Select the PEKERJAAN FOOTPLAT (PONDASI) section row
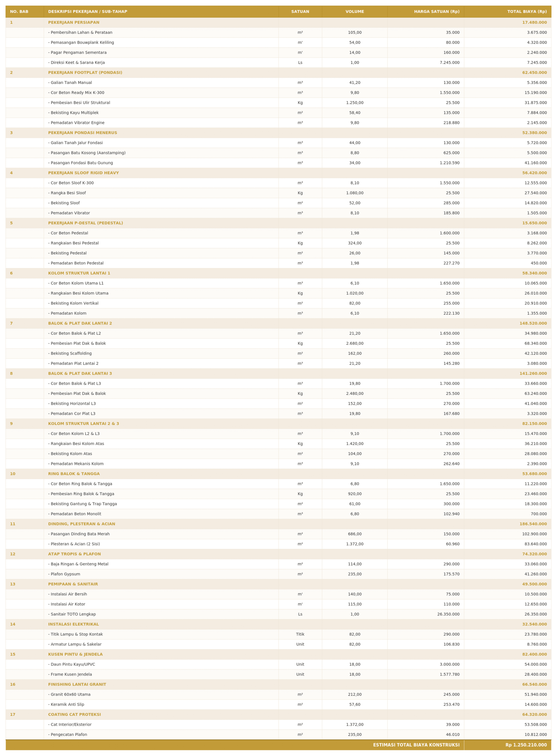 (278, 72)
